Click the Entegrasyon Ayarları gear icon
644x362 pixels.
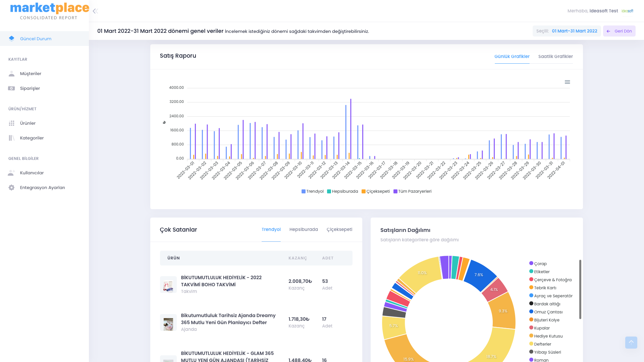pos(12,187)
